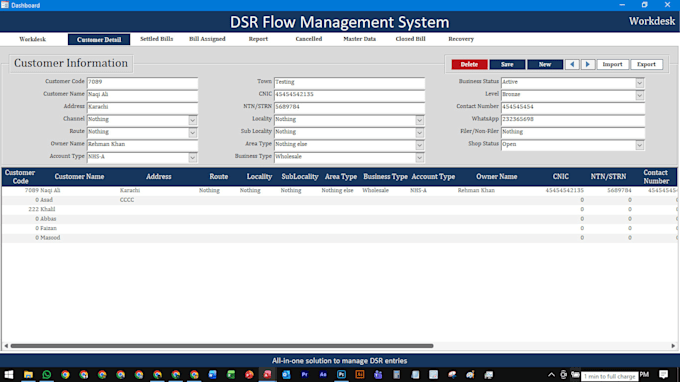The height and width of the screenshot is (382, 680).
Task: Open the Business Status dropdown
Action: coord(640,82)
